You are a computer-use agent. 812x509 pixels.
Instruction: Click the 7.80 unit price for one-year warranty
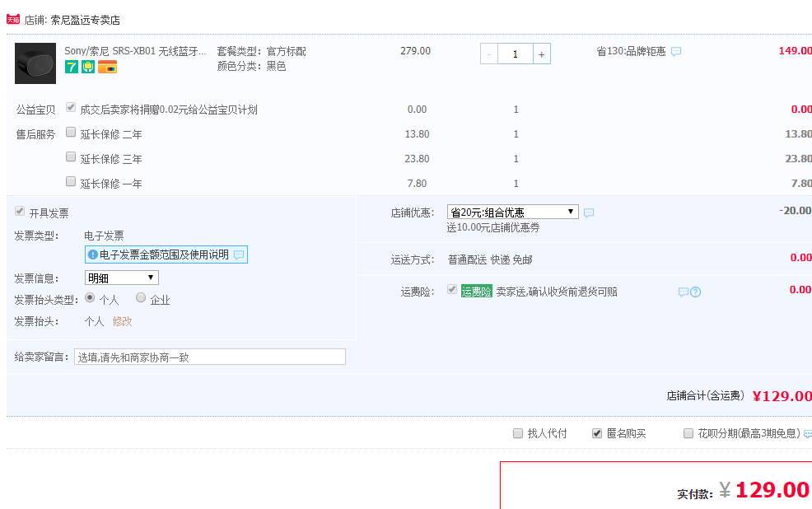[x=417, y=184]
